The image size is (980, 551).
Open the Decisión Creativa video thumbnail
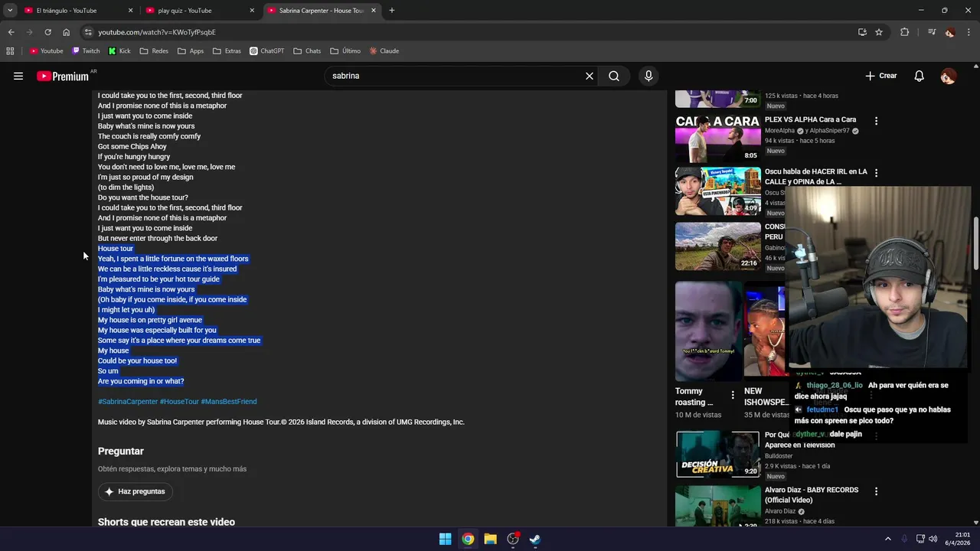[x=718, y=454]
